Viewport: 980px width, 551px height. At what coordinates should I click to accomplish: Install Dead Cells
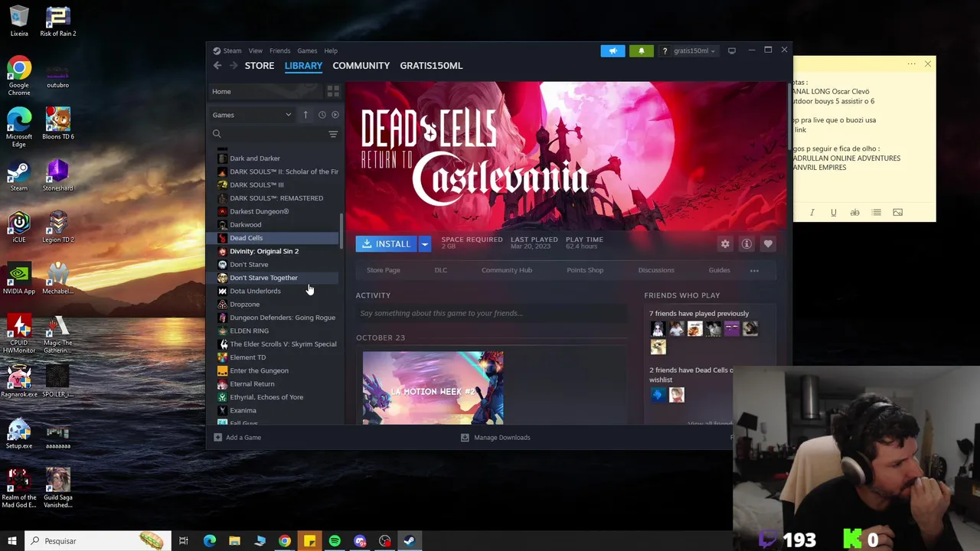pos(386,244)
